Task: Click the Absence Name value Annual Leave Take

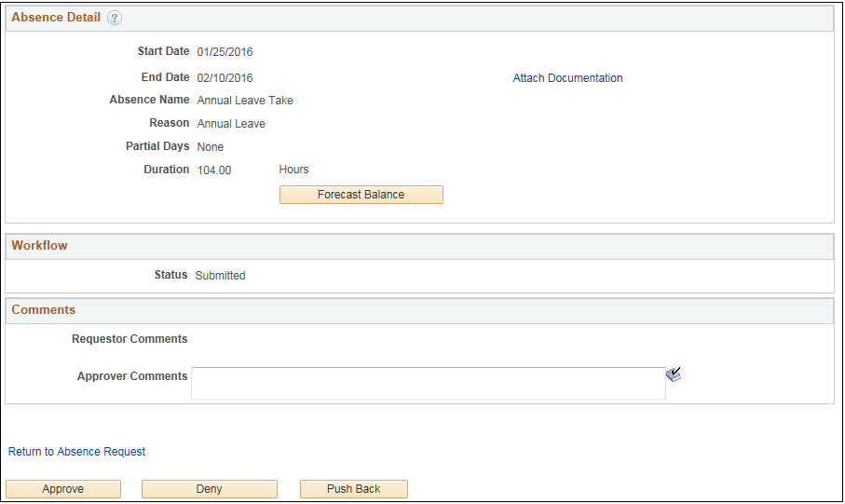Action: tap(245, 101)
